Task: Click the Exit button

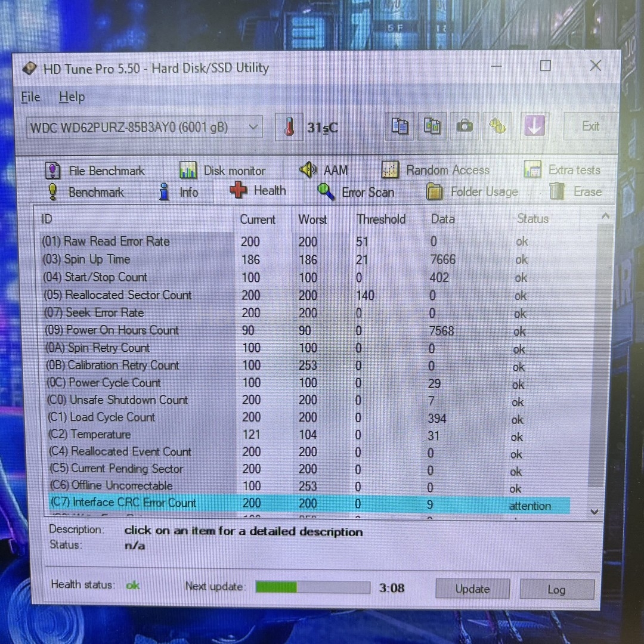Action: (x=590, y=126)
